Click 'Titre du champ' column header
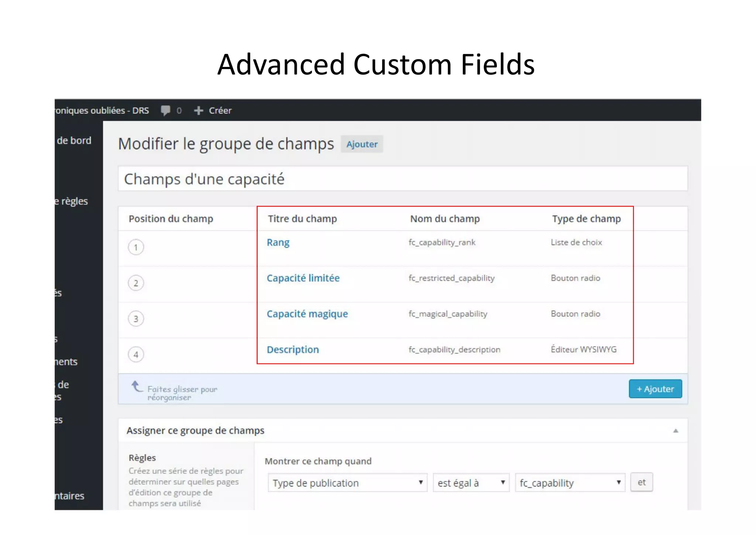This screenshot has width=756, height=535. coord(302,219)
